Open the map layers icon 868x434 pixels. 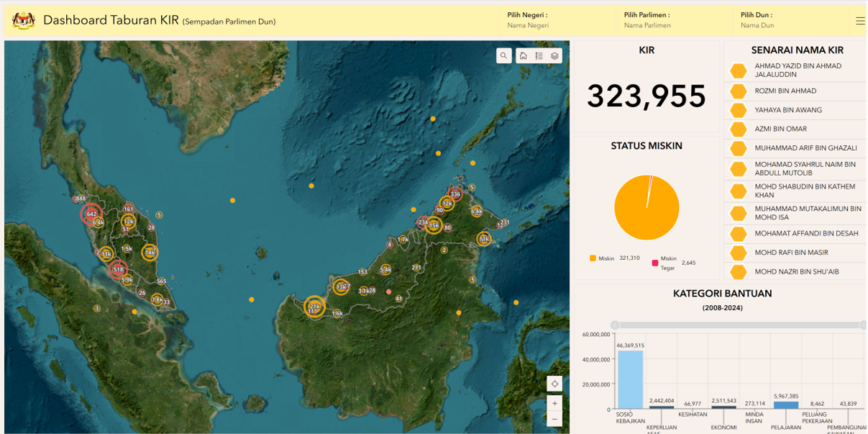pyautogui.click(x=554, y=55)
